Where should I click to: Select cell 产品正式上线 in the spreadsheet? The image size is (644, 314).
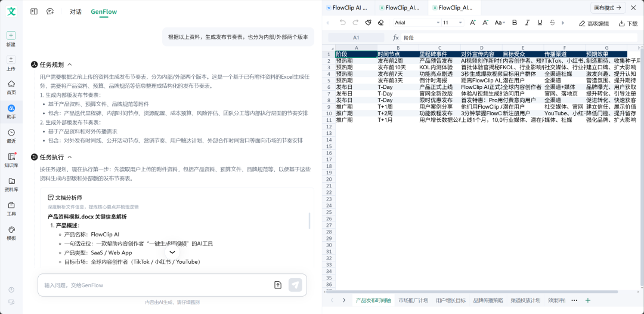click(439, 87)
